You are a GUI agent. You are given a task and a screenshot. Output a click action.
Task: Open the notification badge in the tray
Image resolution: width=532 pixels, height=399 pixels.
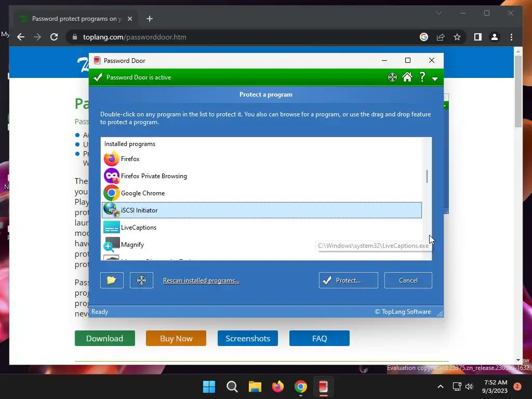517,387
